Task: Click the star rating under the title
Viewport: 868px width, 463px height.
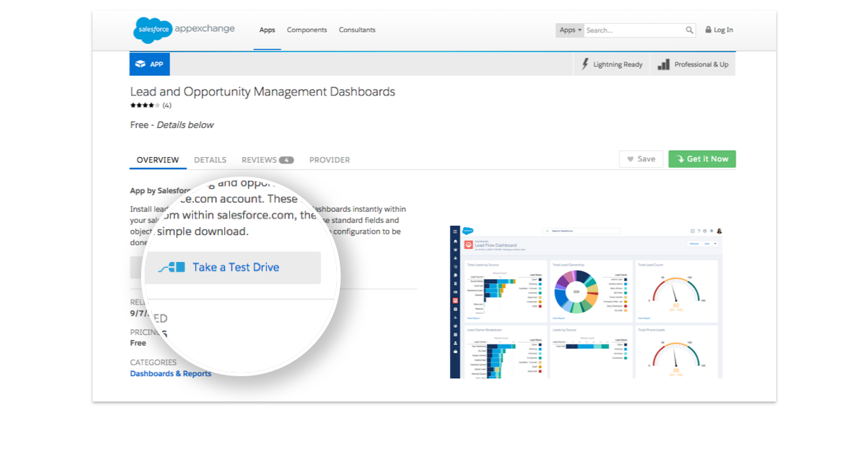Action: (145, 106)
